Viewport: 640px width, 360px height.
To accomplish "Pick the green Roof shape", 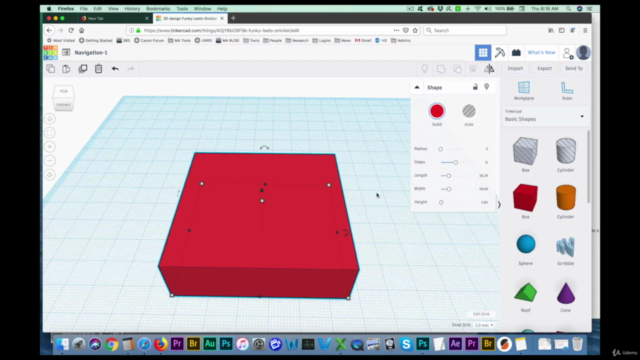I will 525,292.
